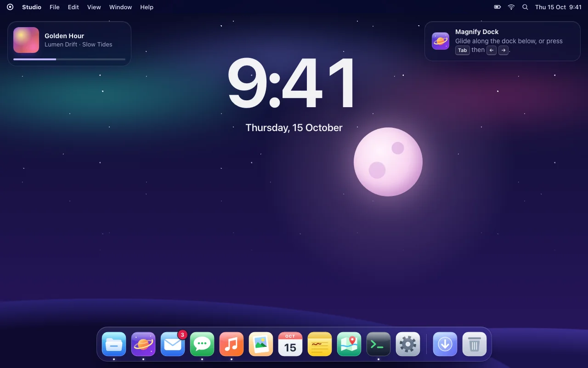Click the left arrow key hint
Viewport: 588px width, 368px height.
coord(492,50)
